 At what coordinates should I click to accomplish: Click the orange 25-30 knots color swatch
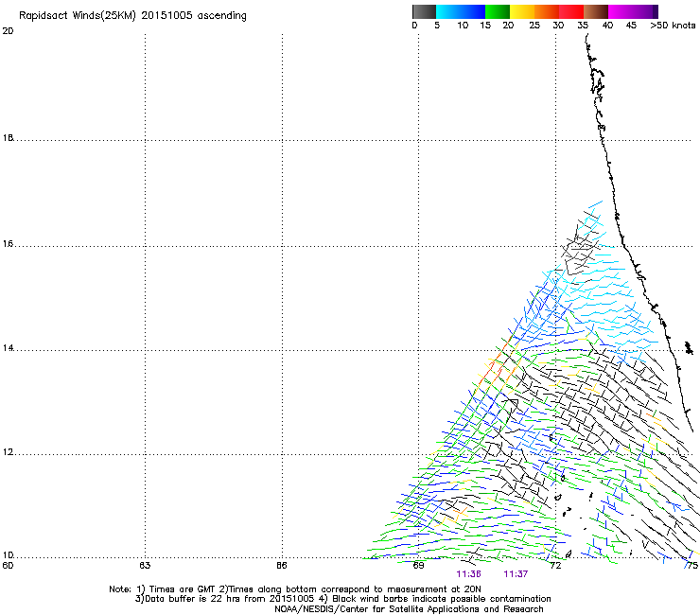(x=547, y=11)
